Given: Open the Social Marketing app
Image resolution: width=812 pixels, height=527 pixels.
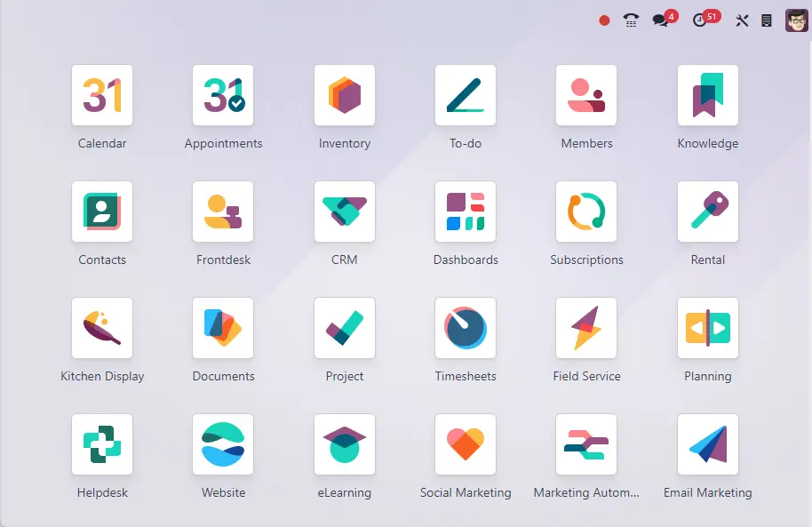Looking at the screenshot, I should coord(466,444).
